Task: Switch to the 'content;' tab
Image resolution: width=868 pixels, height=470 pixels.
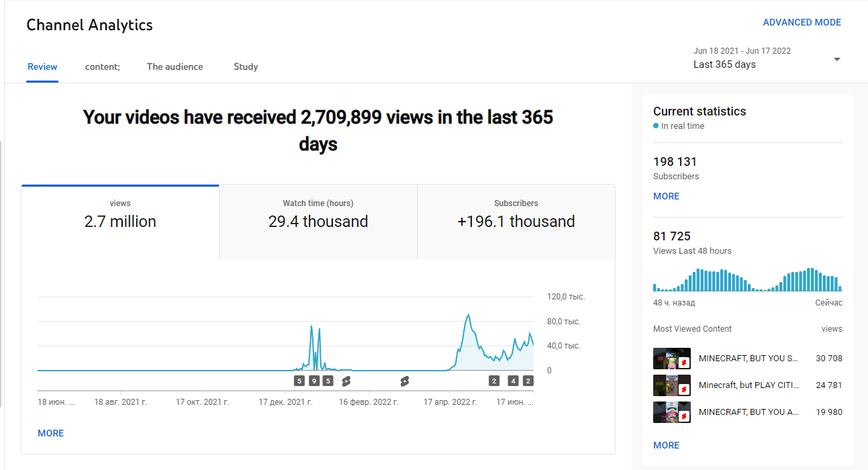Action: (103, 67)
